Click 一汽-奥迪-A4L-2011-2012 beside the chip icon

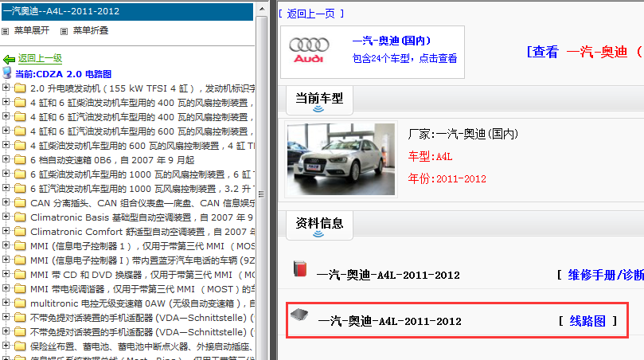(x=390, y=321)
